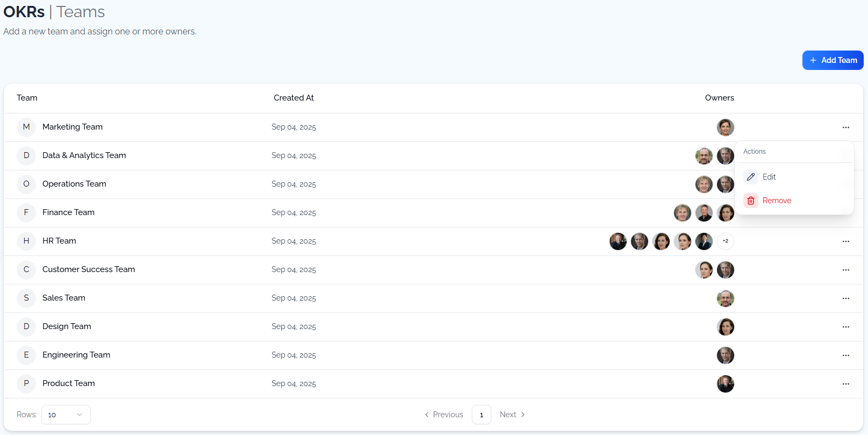The image size is (868, 435).
Task: Select page number 1
Action: [481, 415]
